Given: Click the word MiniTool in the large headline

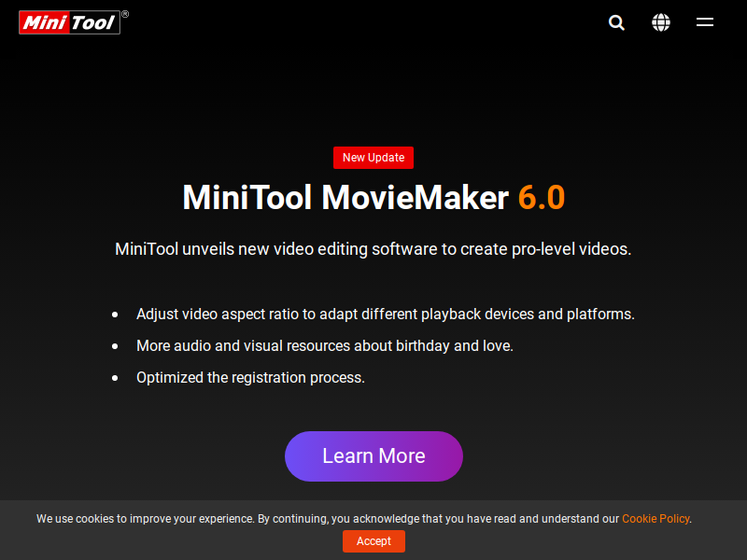Looking at the screenshot, I should [247, 197].
